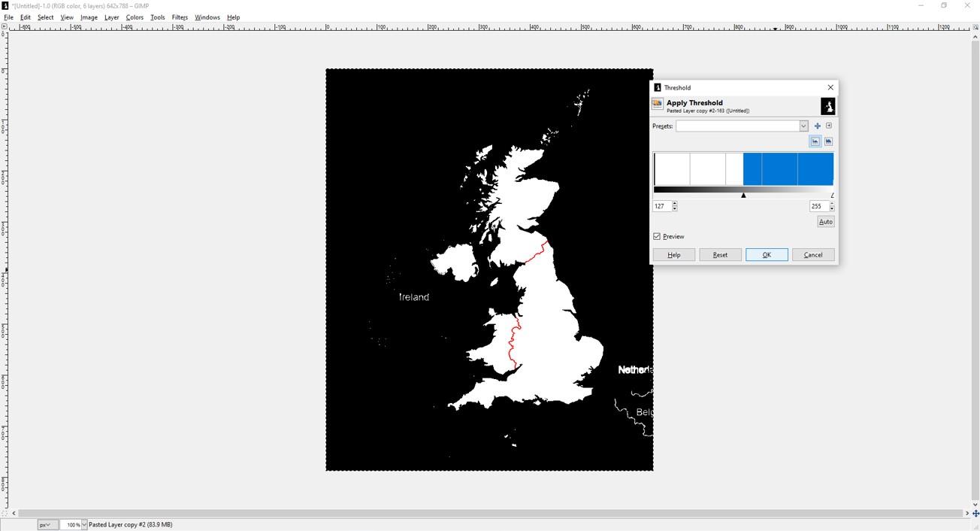980x531 pixels.
Task: Click the navigation preview icon at bottom right
Action: tap(975, 514)
